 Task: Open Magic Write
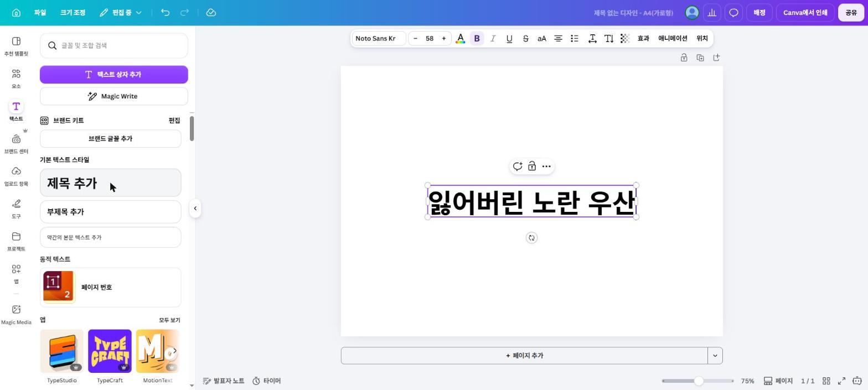click(114, 96)
